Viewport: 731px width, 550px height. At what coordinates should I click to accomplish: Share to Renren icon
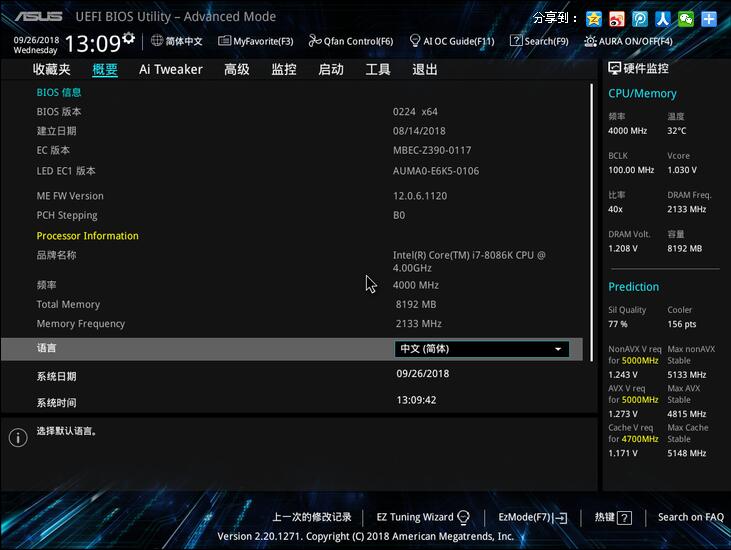[662, 19]
